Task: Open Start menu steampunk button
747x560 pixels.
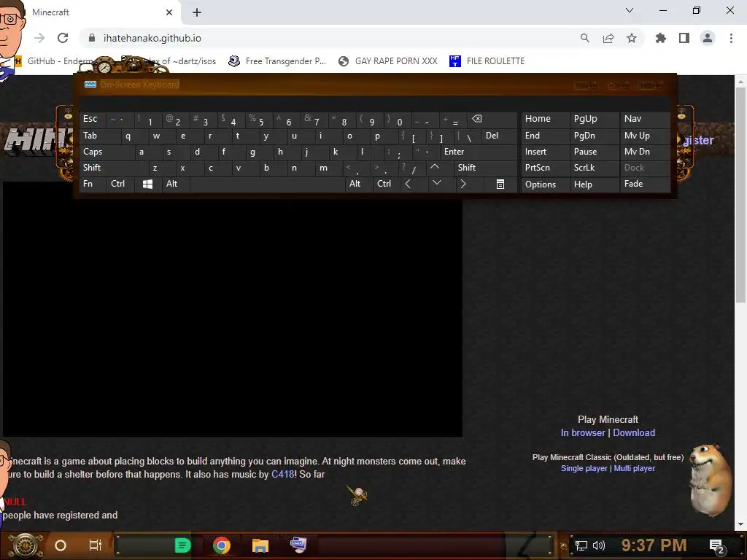Action: click(25, 545)
